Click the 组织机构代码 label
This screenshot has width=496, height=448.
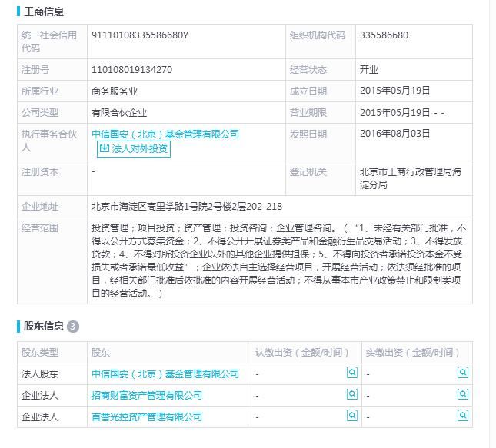[x=318, y=35]
